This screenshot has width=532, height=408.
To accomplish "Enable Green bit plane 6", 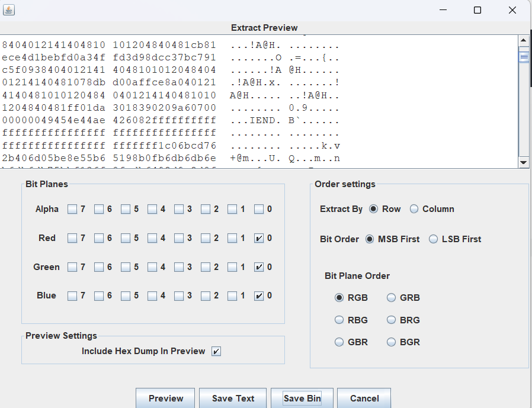I will (x=99, y=267).
